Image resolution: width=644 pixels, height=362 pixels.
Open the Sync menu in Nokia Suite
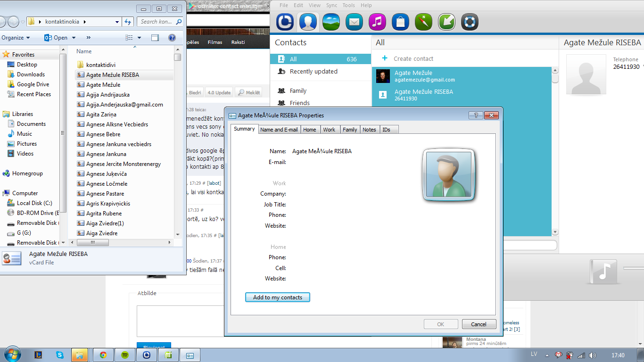pyautogui.click(x=331, y=5)
